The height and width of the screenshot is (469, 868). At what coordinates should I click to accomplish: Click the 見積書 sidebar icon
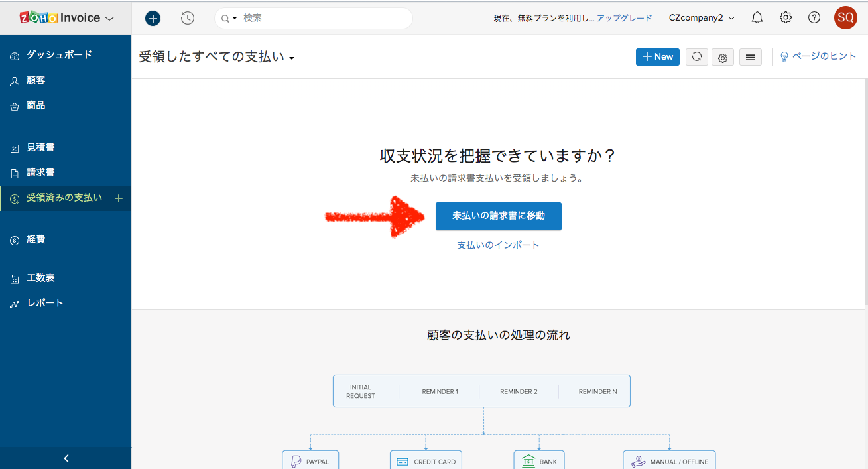[x=15, y=148]
